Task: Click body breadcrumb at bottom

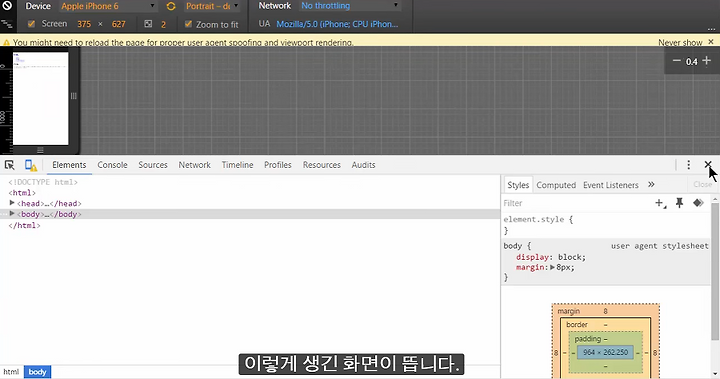Action: [x=37, y=372]
